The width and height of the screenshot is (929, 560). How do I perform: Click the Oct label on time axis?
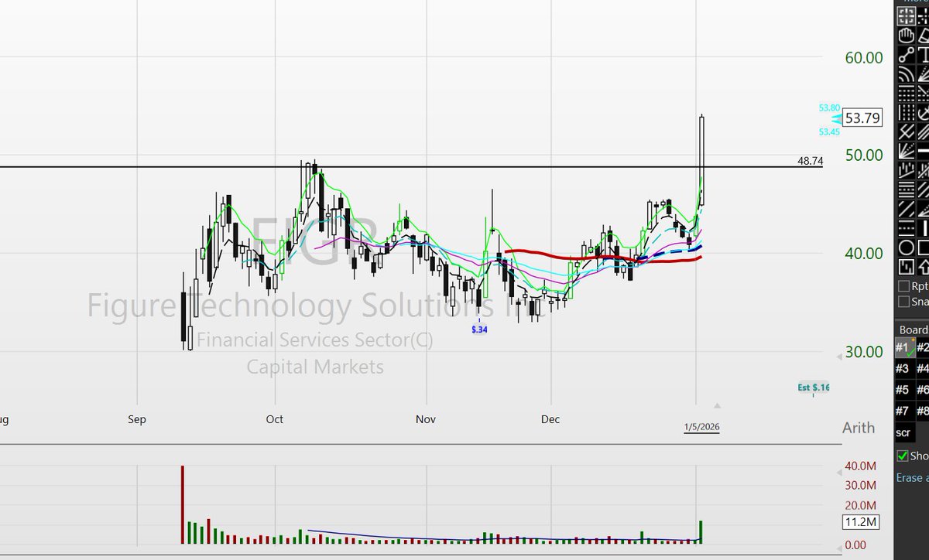coord(274,419)
